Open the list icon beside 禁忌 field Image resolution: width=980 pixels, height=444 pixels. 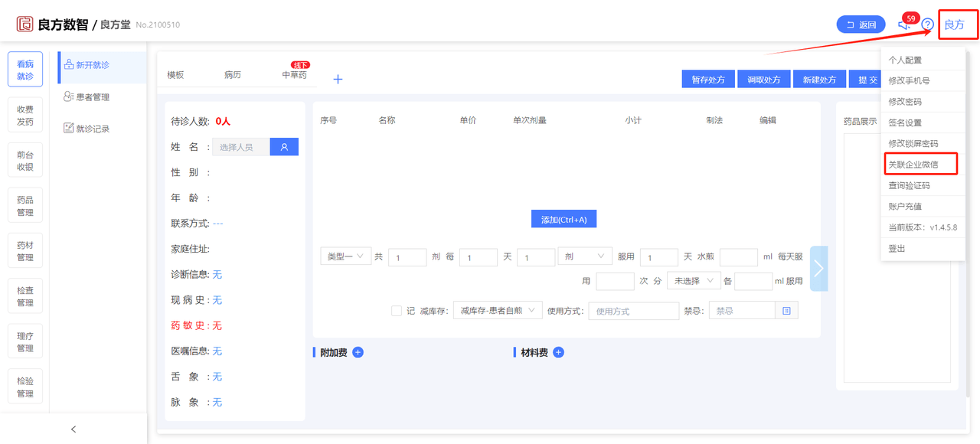(x=786, y=311)
